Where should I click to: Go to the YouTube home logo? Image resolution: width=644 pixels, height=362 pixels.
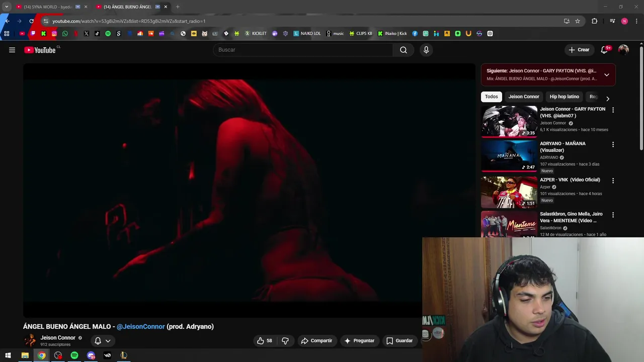(x=40, y=50)
